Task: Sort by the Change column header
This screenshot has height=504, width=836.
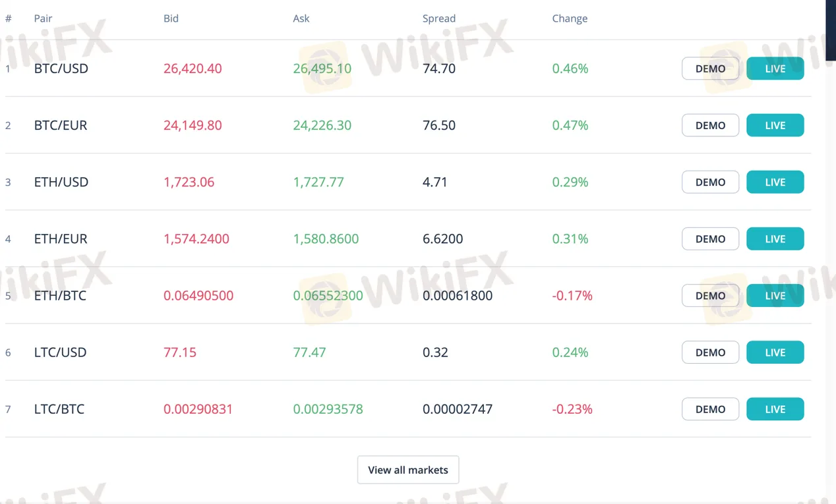Action: coord(570,18)
